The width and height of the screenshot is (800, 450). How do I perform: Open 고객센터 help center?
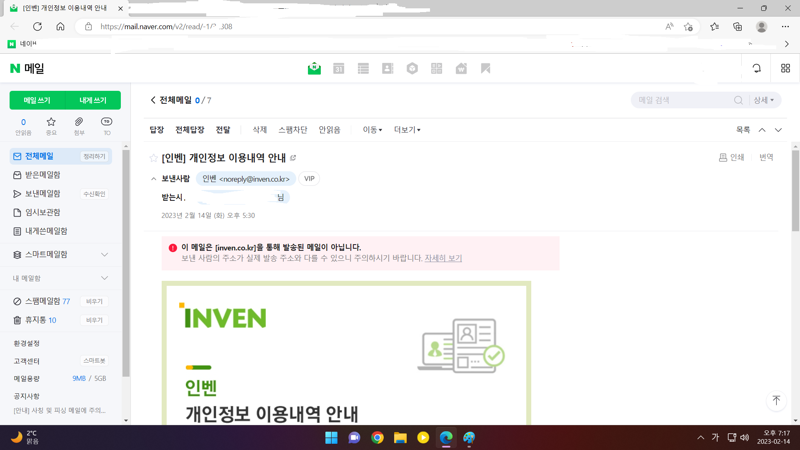click(x=27, y=361)
